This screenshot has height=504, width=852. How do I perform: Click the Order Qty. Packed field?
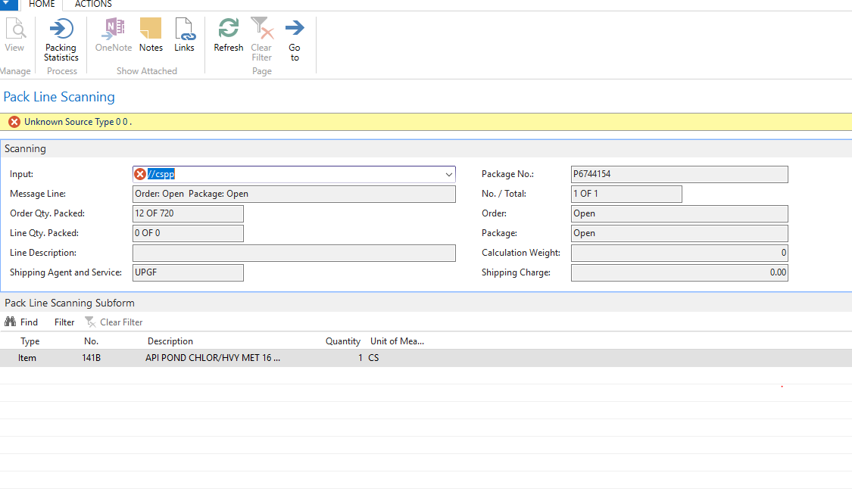tap(188, 213)
